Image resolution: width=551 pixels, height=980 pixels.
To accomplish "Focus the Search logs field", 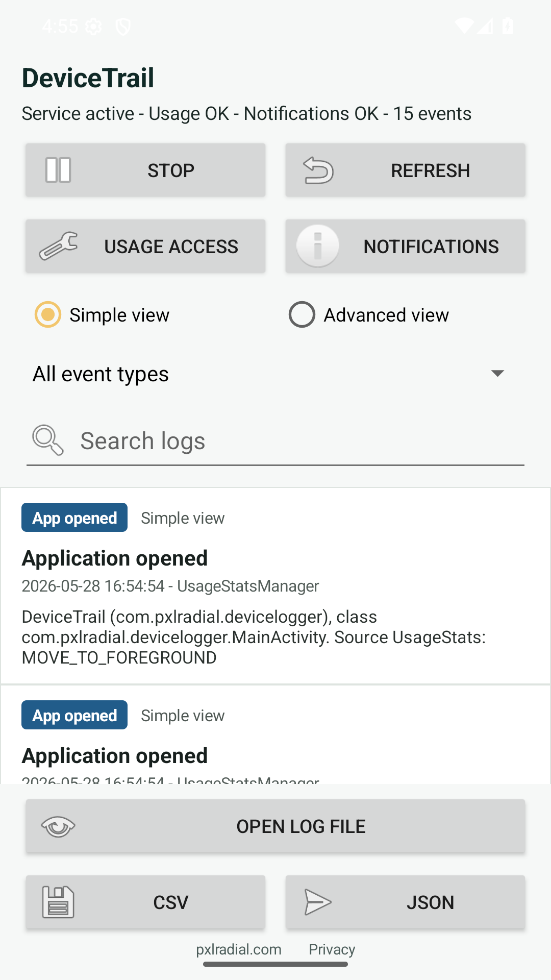I will (x=275, y=441).
